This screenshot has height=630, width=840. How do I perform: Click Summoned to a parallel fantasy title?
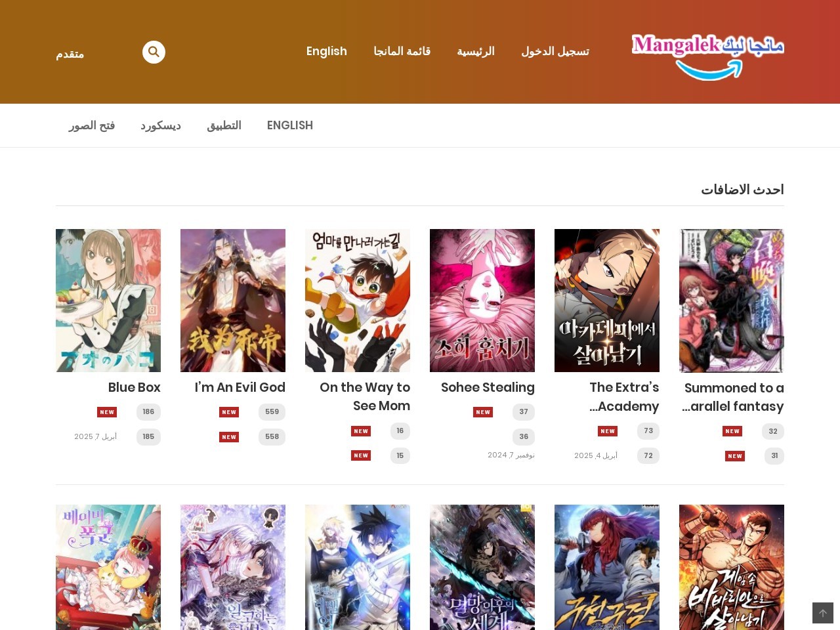733,397
